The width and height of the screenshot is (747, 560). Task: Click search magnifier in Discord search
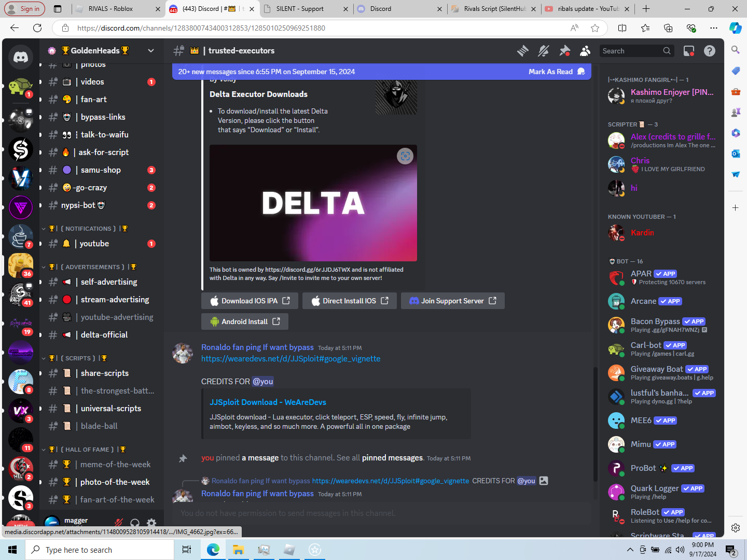point(667,51)
